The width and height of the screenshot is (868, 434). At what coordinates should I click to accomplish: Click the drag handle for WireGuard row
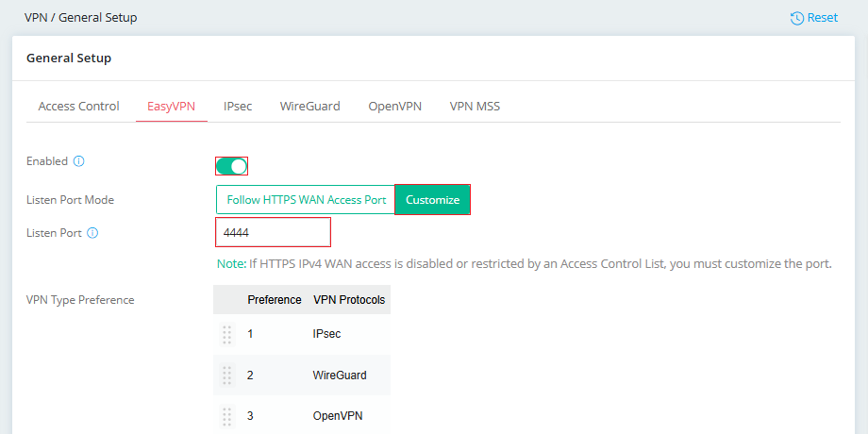226,376
